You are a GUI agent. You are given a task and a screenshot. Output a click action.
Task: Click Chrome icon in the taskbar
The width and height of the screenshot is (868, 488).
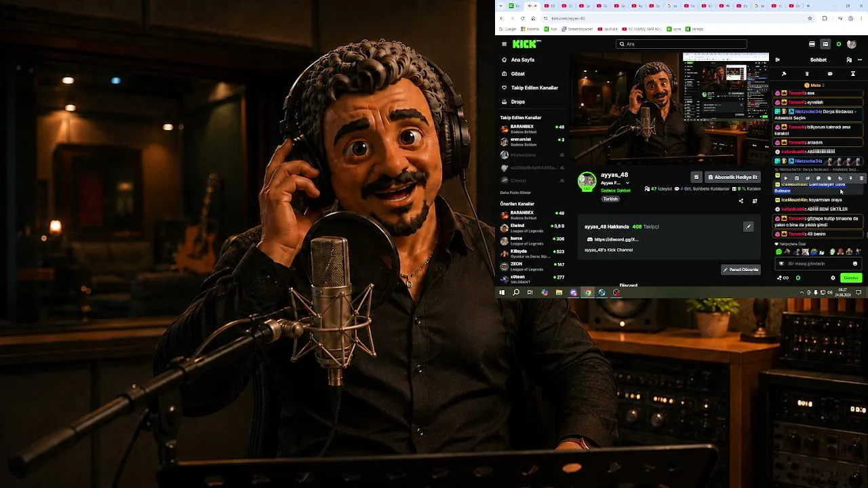587,293
